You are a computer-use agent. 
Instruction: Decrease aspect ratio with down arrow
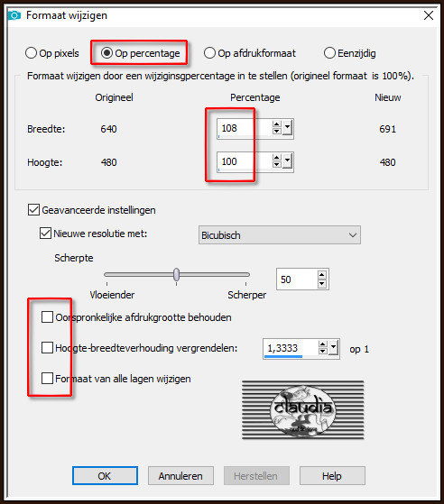click(323, 352)
